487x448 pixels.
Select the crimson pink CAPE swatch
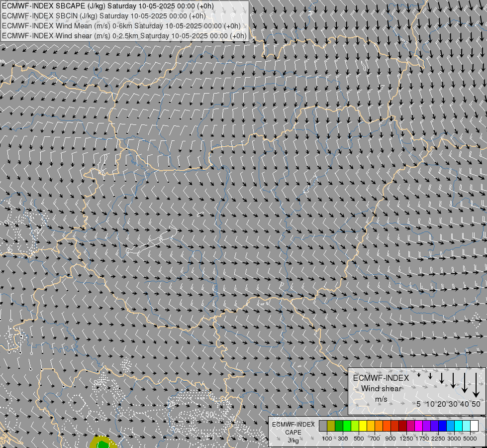410,426
